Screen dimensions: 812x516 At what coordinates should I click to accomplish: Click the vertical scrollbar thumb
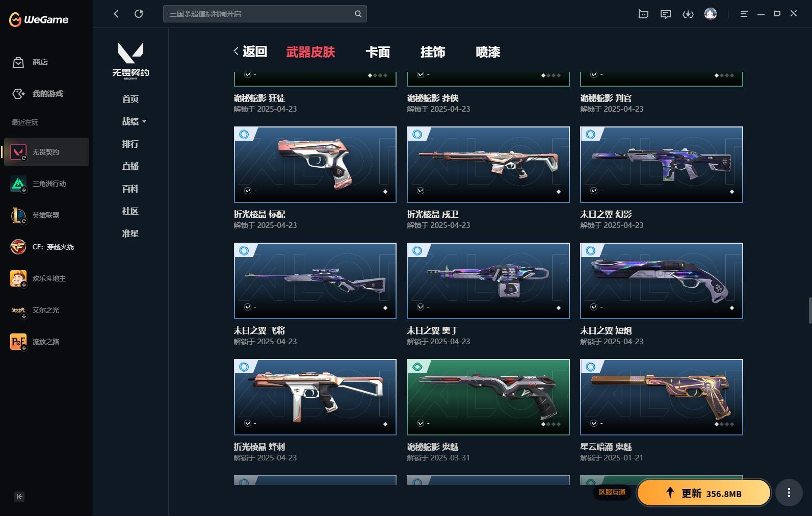click(x=810, y=310)
